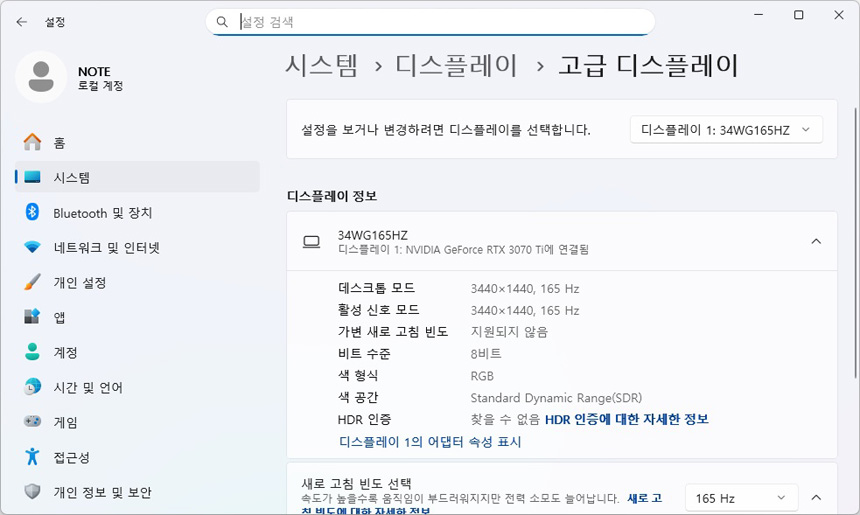Click the personalization paintbrush icon
This screenshot has height=515, width=860.
pos(33,283)
